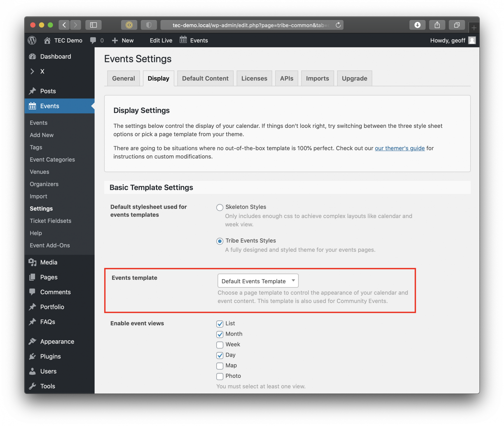Switch to the General tab
The height and width of the screenshot is (426, 504).
[x=123, y=78]
